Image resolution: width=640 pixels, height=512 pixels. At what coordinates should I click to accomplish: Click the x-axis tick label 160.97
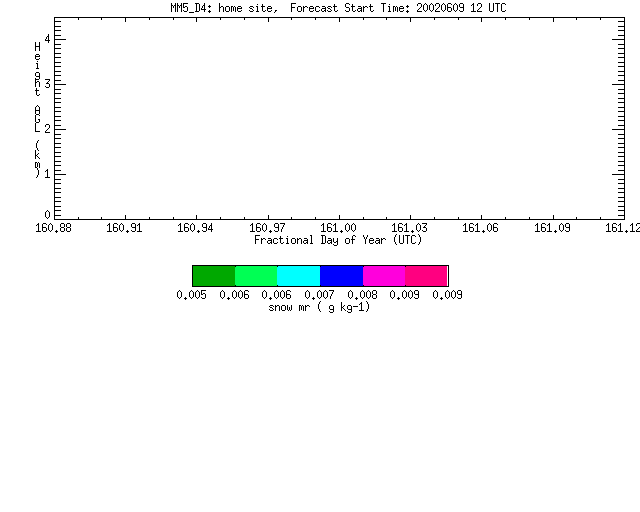pyautogui.click(x=267, y=228)
